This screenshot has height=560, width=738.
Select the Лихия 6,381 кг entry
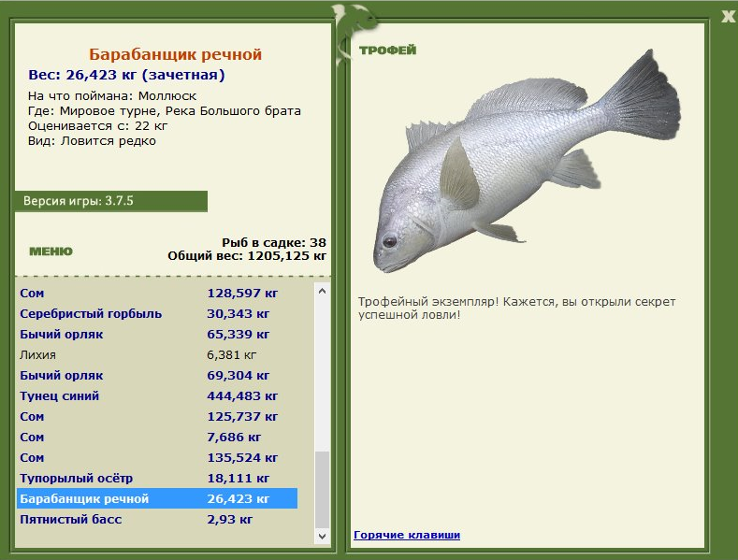157,355
